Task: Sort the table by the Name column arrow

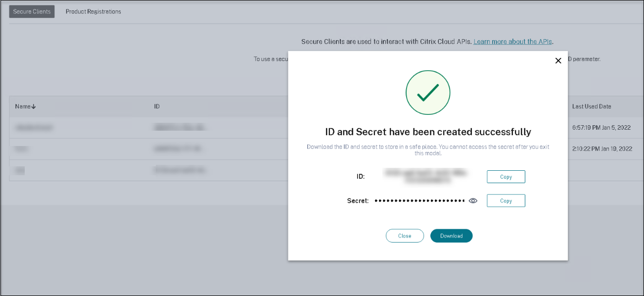Action: 34,106
